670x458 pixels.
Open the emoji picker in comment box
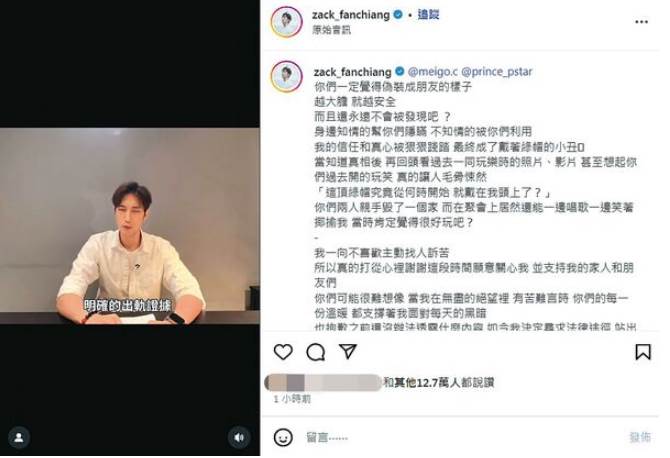pyautogui.click(x=283, y=437)
